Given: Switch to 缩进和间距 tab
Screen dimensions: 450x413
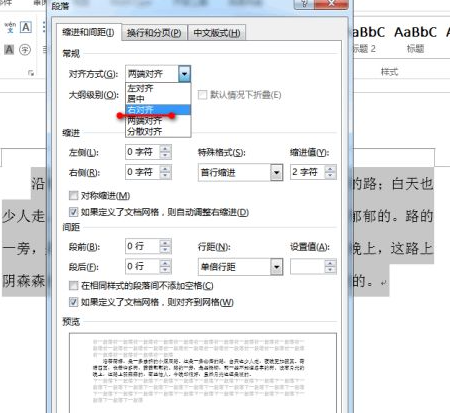Looking at the screenshot, I should click(88, 33).
